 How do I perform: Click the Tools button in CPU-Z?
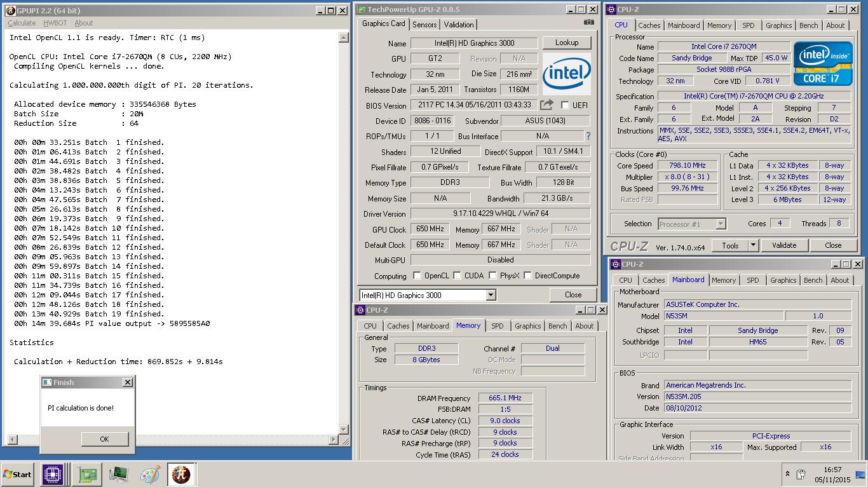coord(730,245)
